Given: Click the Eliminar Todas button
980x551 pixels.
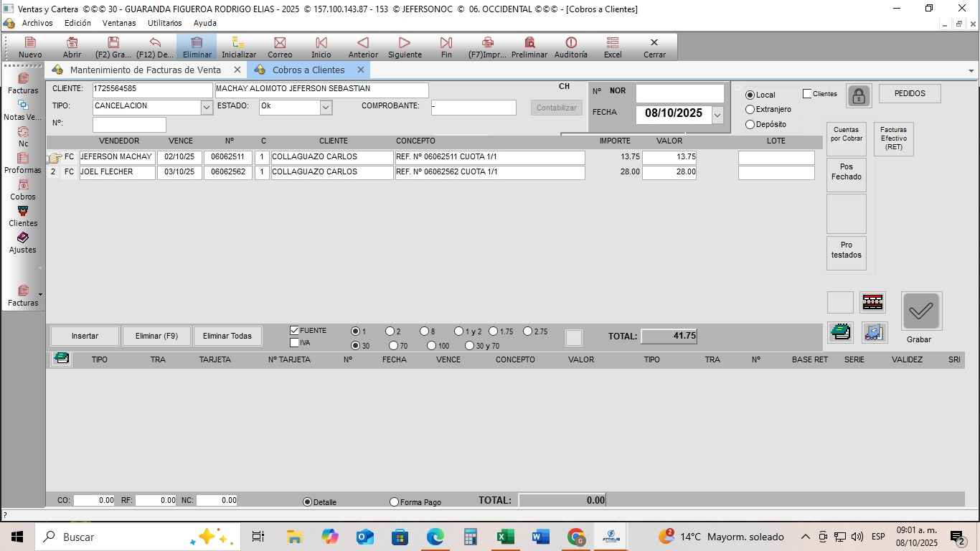Looking at the screenshot, I should point(227,336).
